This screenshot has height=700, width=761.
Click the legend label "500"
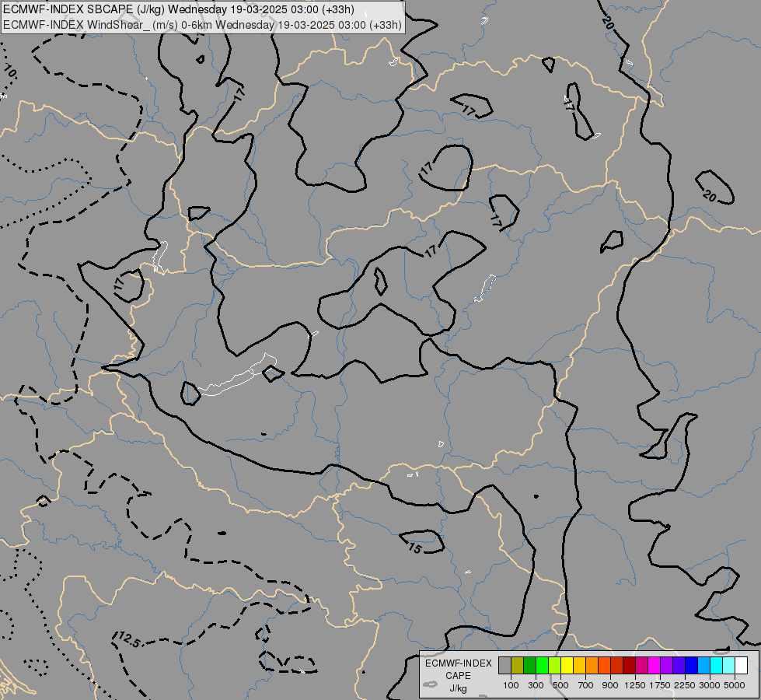(560, 685)
